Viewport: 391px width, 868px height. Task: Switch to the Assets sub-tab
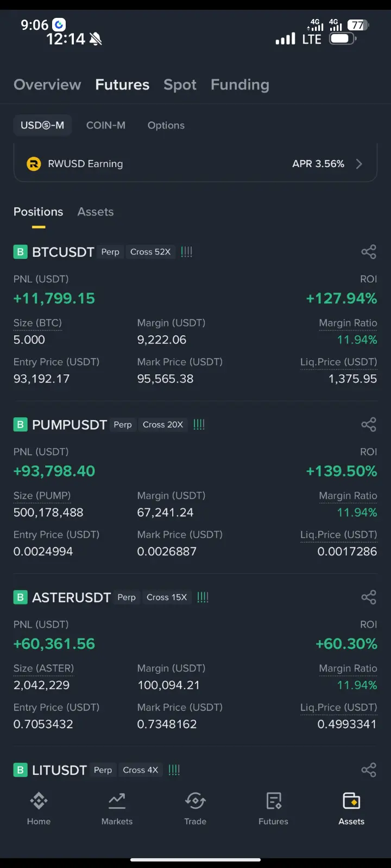pyautogui.click(x=96, y=212)
